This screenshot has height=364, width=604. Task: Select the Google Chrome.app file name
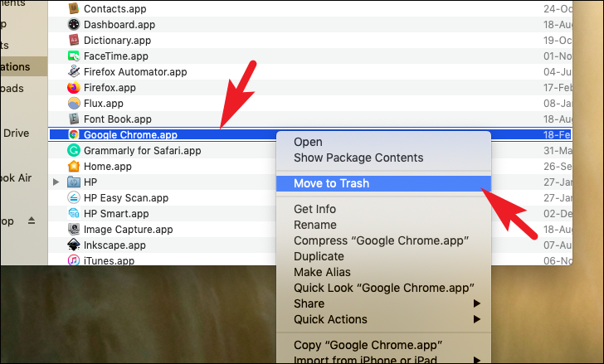(x=130, y=135)
